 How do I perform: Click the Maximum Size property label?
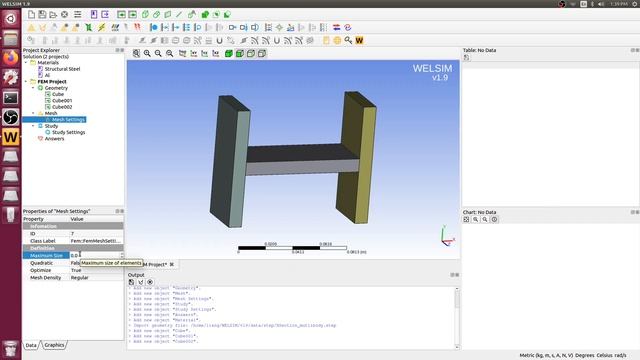(x=46, y=256)
